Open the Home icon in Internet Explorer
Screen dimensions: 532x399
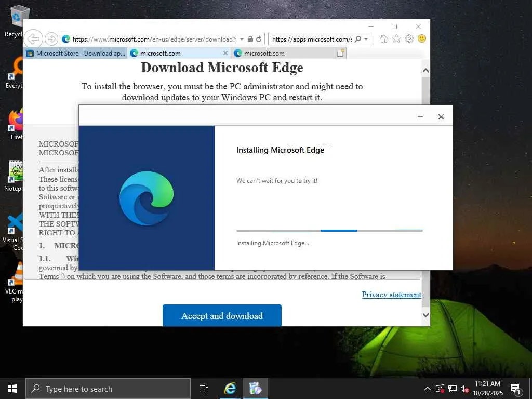tap(384, 38)
